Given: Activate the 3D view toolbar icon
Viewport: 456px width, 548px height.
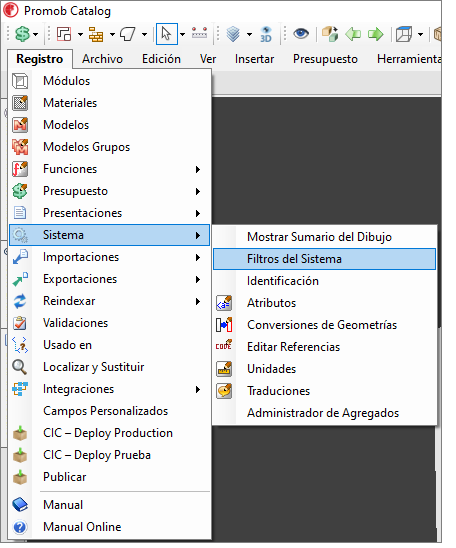Looking at the screenshot, I should tap(266, 34).
